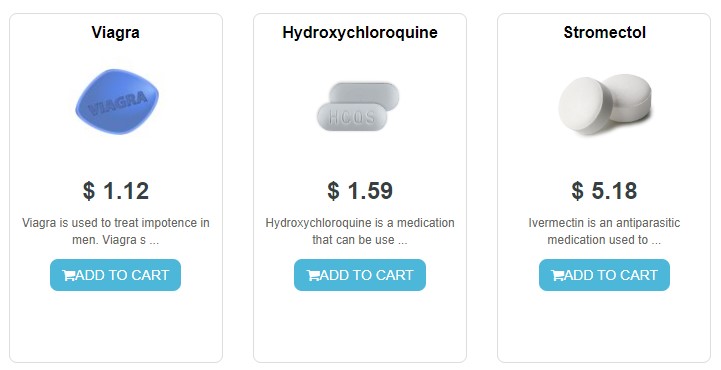Open the Viagra product title
721x370 pixels.
click(x=115, y=32)
